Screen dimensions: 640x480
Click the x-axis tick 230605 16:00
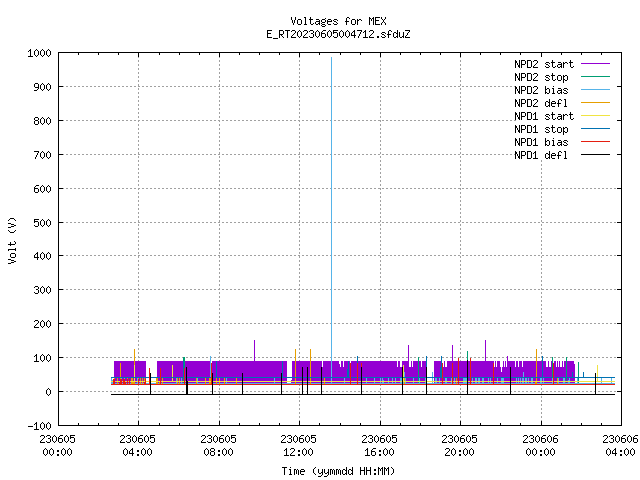point(379,446)
